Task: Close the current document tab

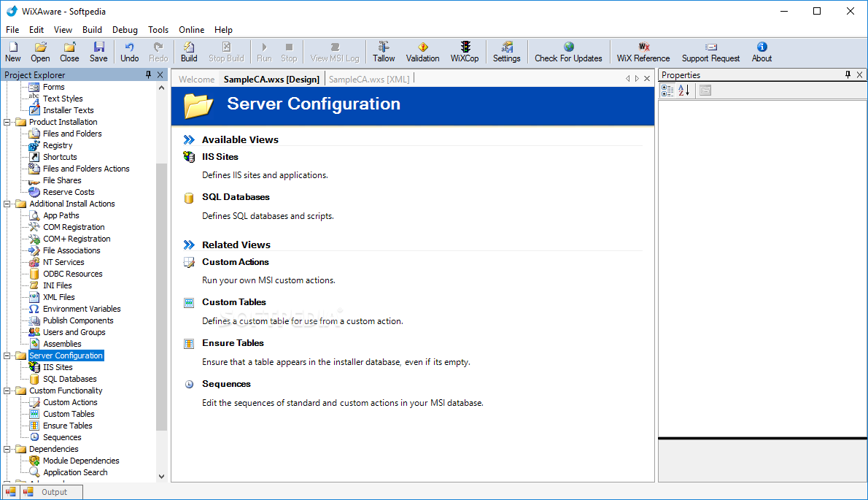Action: pos(646,79)
